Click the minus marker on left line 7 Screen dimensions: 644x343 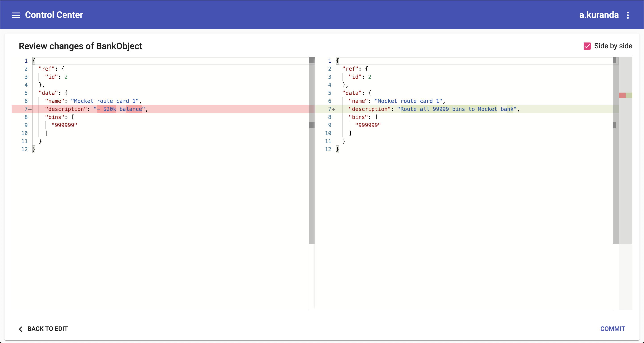30,109
